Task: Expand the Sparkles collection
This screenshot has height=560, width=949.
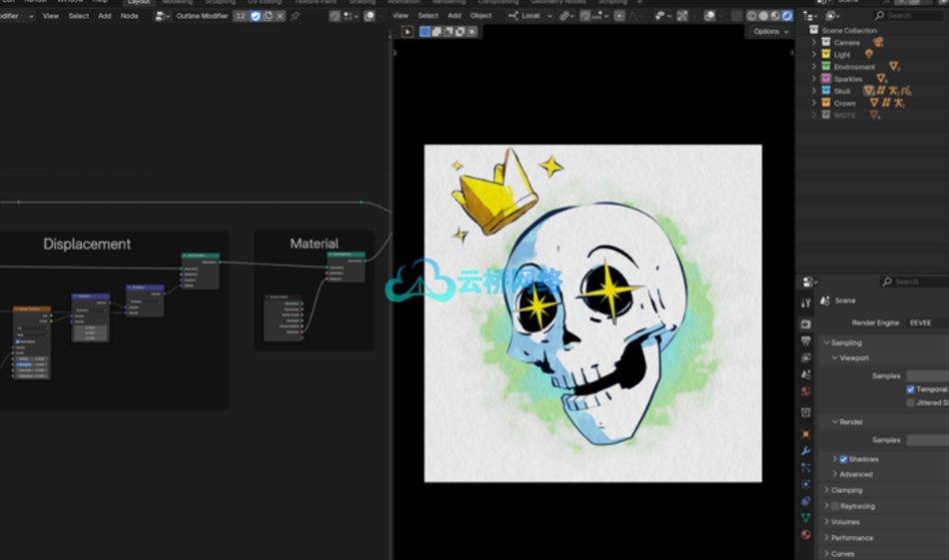Action: (814, 79)
